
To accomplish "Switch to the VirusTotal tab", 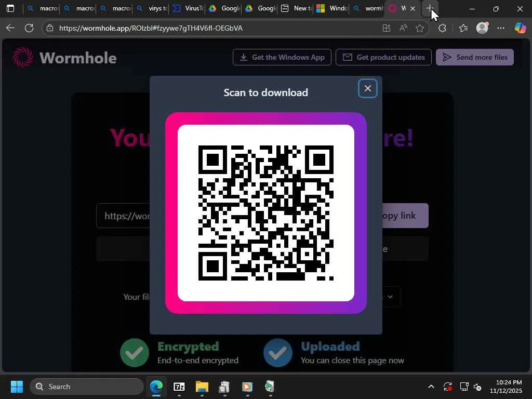I will coord(188,8).
